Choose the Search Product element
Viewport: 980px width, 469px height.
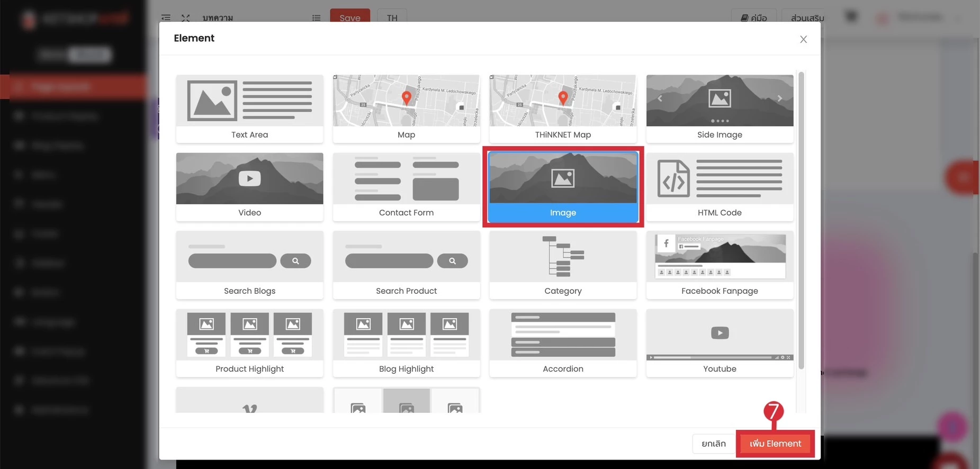(x=406, y=265)
